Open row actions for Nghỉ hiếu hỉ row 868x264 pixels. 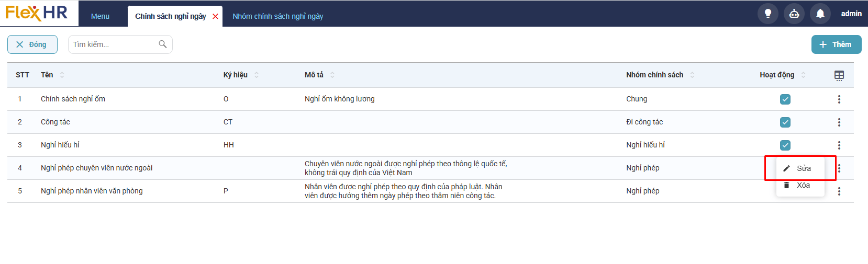tap(839, 145)
